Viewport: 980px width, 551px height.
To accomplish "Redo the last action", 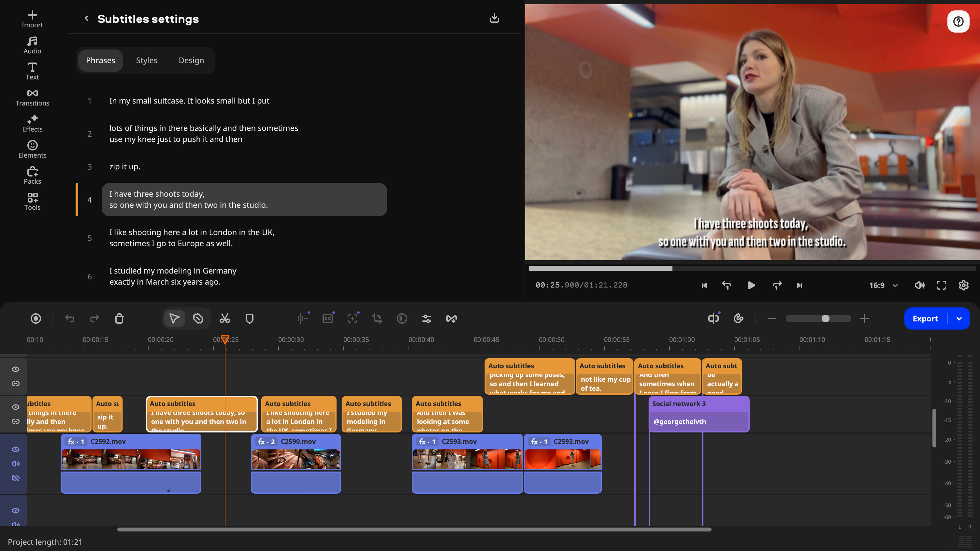I will point(94,319).
